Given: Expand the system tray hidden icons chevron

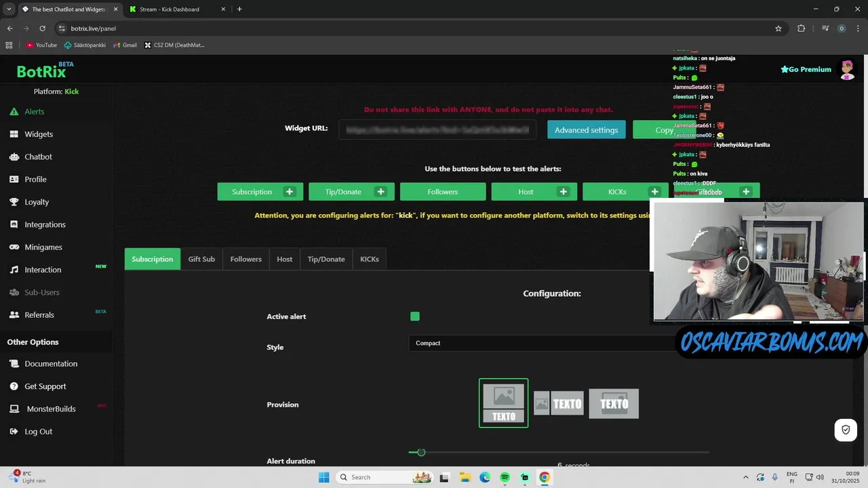Looking at the screenshot, I should [x=746, y=477].
